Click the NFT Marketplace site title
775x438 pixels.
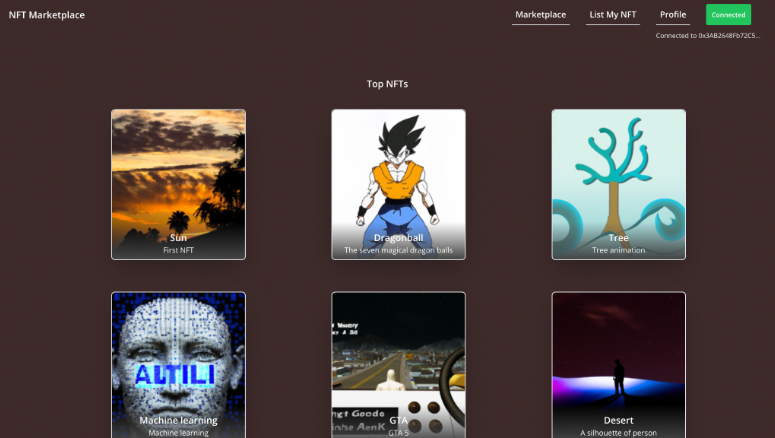(46, 15)
